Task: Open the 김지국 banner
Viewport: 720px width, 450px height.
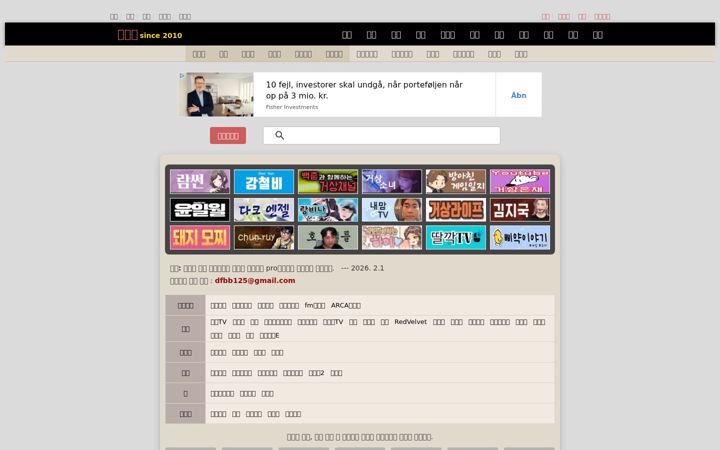Action: tap(520, 210)
